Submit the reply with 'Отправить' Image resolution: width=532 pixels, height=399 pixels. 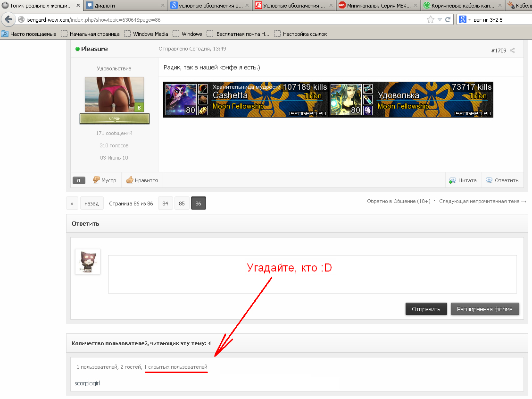426,309
